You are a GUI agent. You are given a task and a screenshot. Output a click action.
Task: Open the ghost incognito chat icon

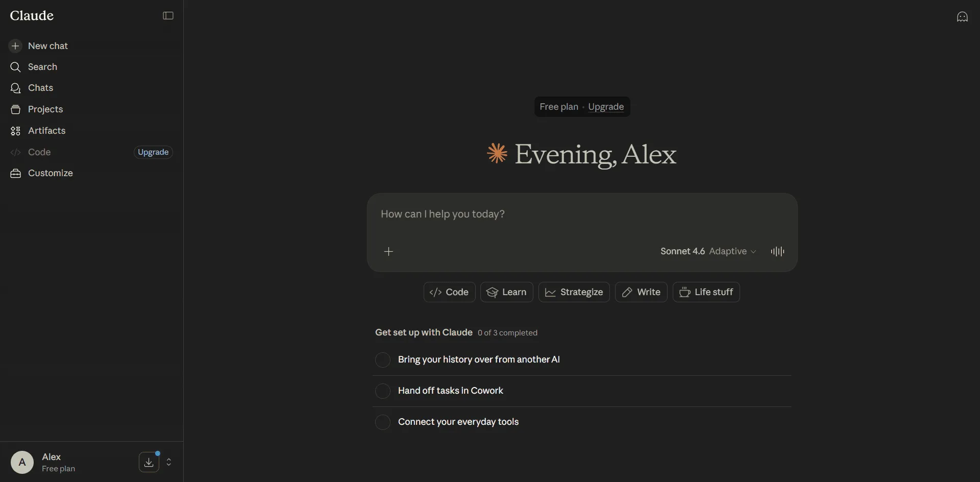(x=962, y=17)
